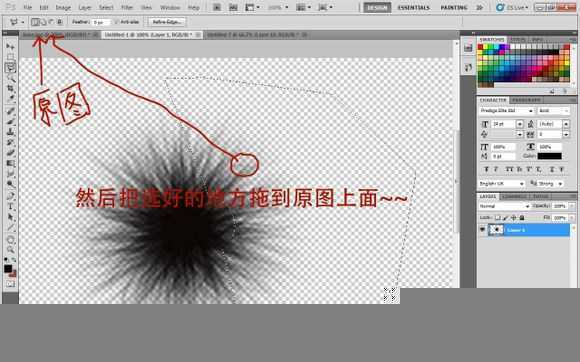
Task: Choose New Selection mode icon
Action: point(35,22)
